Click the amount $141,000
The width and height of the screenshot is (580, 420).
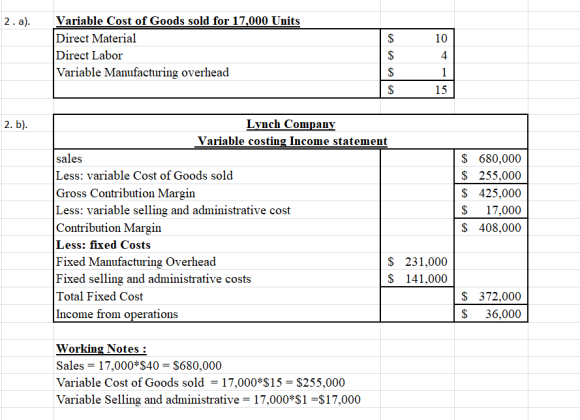pyautogui.click(x=417, y=279)
